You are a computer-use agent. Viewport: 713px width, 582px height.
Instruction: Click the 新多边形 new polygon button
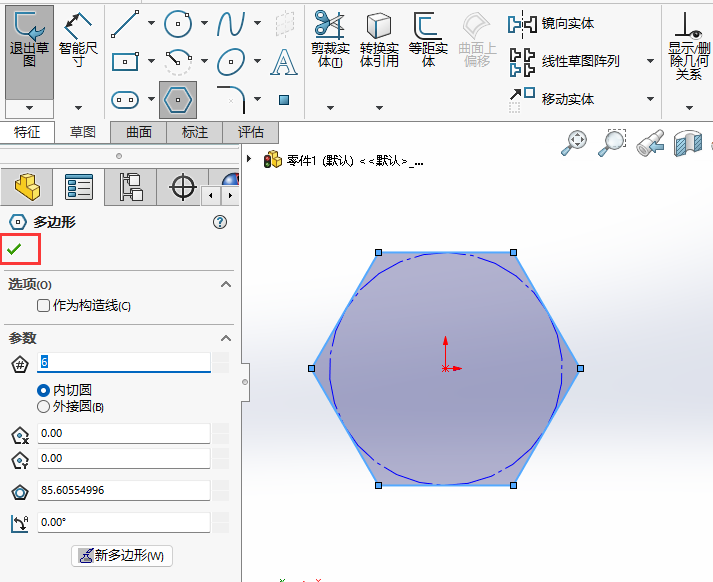[x=122, y=555]
